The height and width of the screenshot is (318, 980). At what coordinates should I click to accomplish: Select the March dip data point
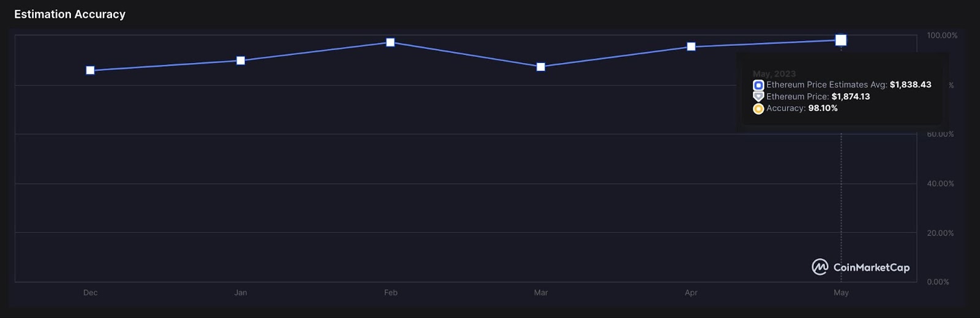tap(541, 67)
